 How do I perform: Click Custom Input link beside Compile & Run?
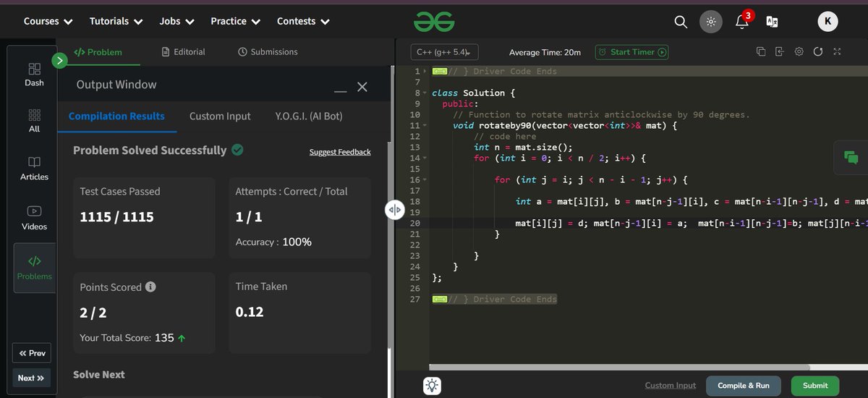coord(671,386)
